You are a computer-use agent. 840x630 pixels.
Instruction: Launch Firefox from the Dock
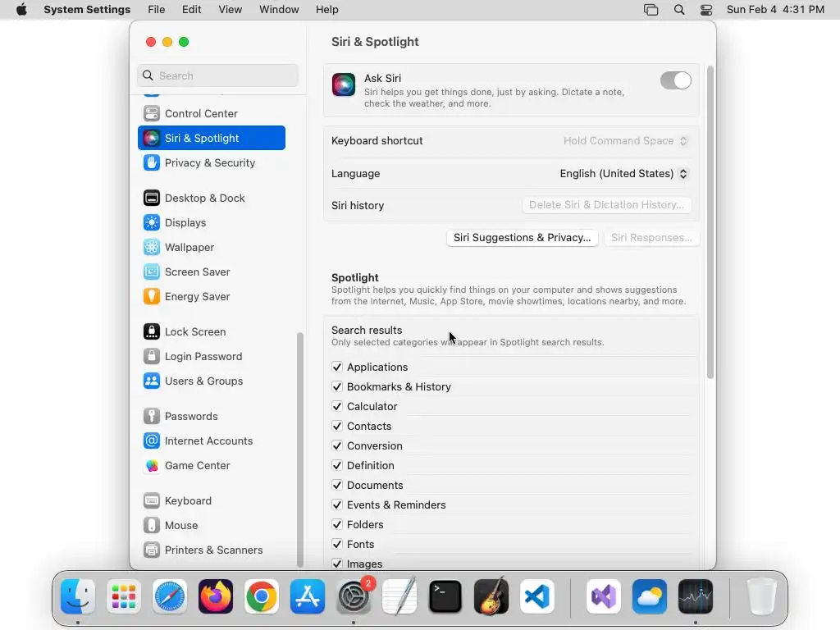(x=216, y=596)
